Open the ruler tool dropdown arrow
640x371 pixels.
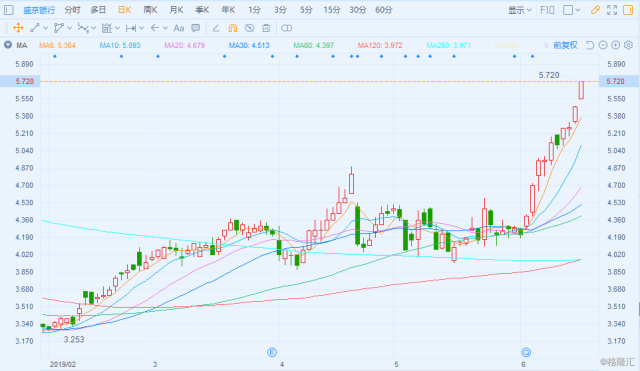(x=118, y=28)
